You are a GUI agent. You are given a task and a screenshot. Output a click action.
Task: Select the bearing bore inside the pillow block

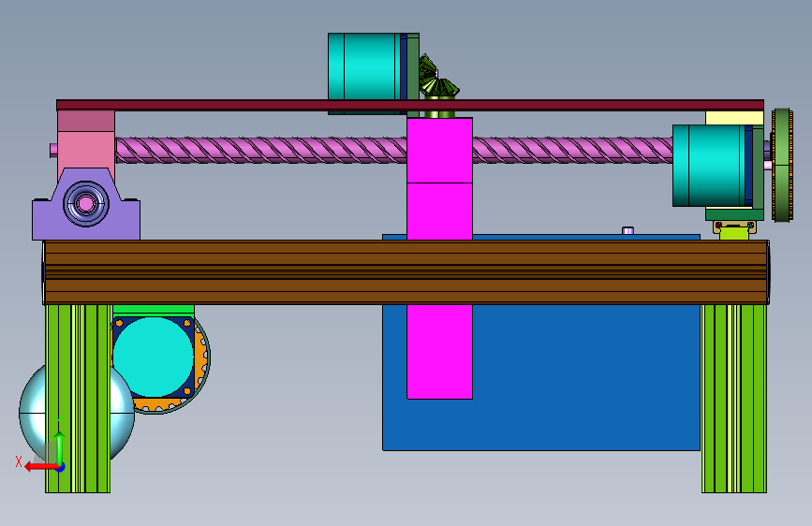click(85, 203)
